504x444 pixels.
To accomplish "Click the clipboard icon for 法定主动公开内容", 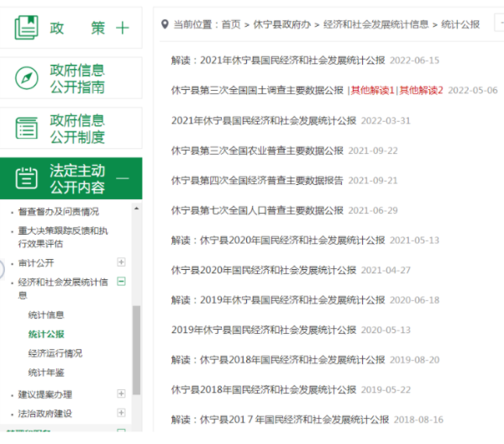I will 27,178.
